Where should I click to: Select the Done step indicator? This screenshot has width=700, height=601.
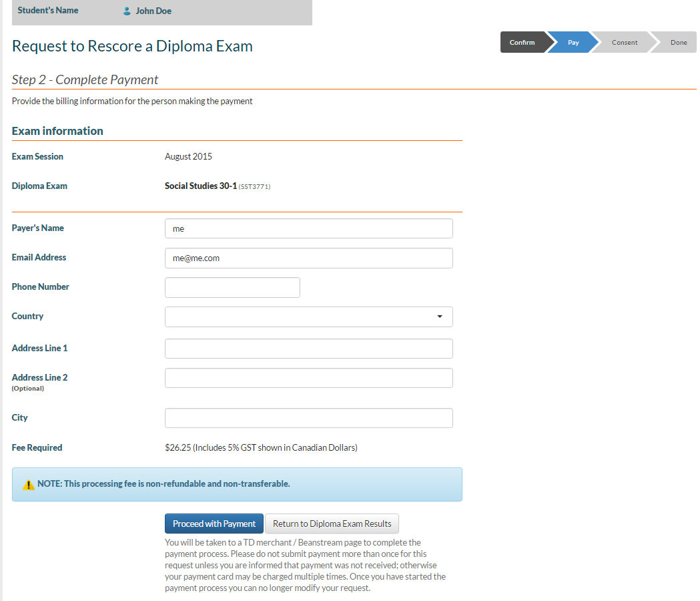click(x=678, y=43)
